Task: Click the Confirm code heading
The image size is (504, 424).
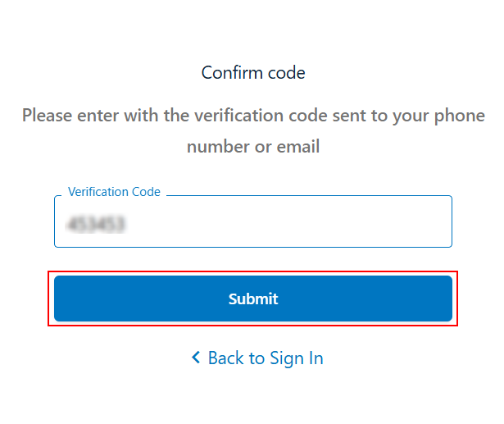Action: tap(253, 72)
